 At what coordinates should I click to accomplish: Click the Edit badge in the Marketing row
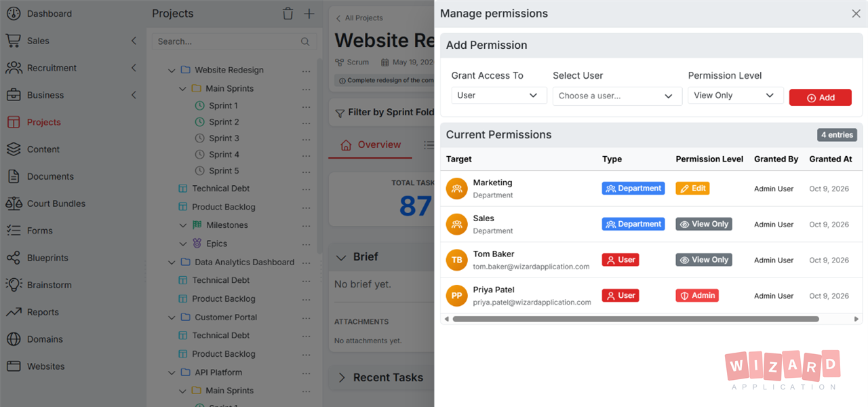[692, 189]
